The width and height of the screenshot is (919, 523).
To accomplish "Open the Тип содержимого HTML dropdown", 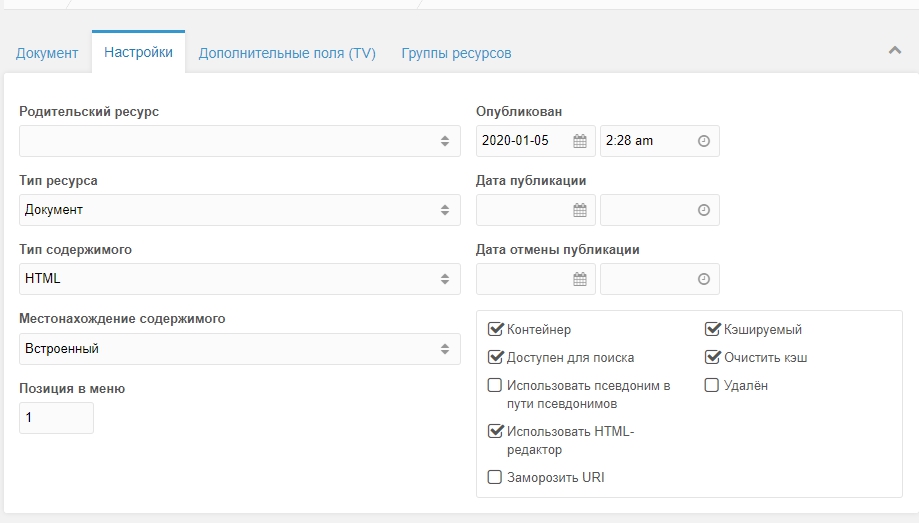I will click(x=240, y=279).
